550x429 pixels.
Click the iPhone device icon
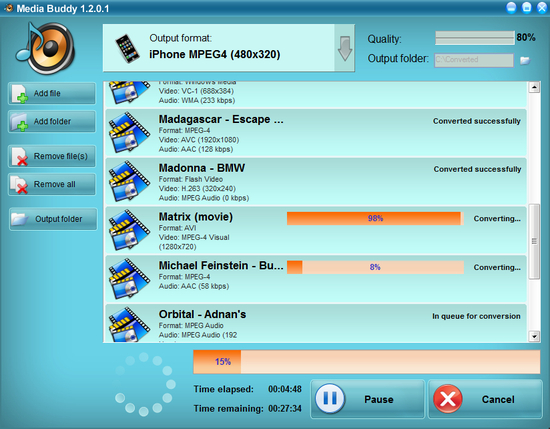127,48
